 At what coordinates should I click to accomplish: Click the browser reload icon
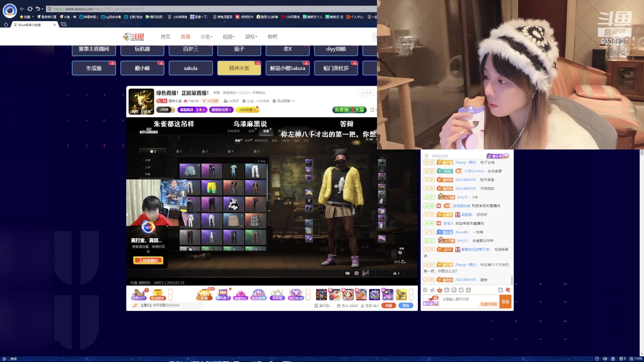click(30, 9)
